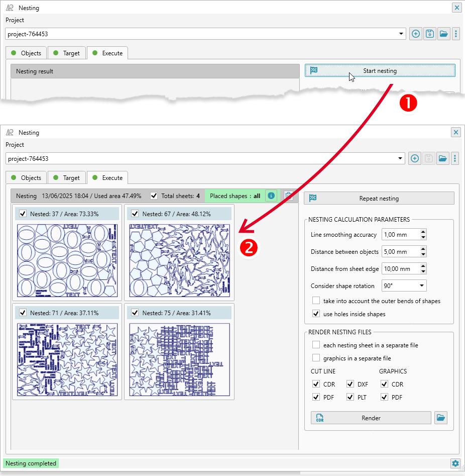This screenshot has height=476, width=465.
Task: Click the Render button to export files
Action: 371,418
